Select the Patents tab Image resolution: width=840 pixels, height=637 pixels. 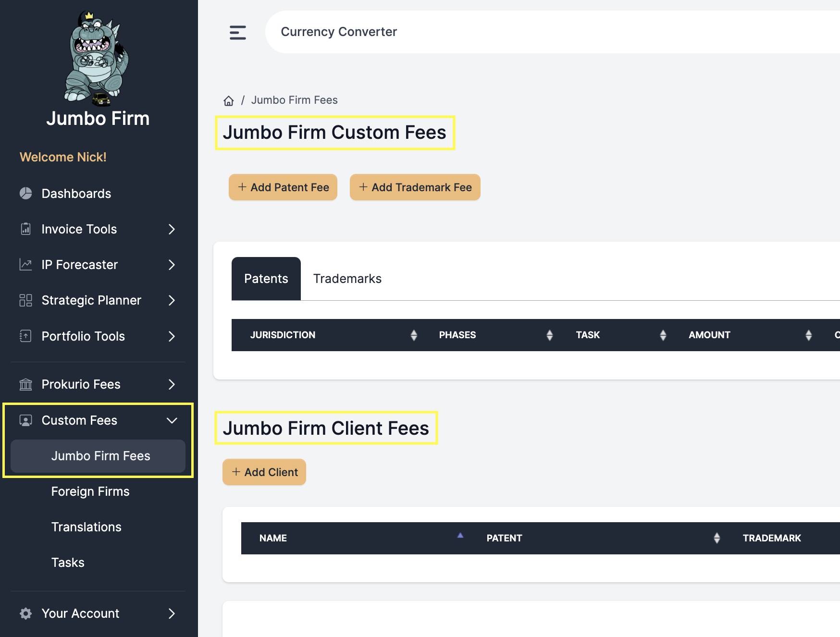(x=266, y=279)
